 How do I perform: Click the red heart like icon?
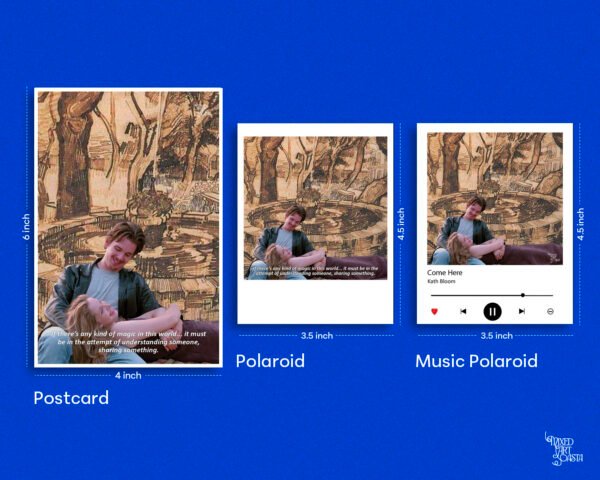(435, 312)
